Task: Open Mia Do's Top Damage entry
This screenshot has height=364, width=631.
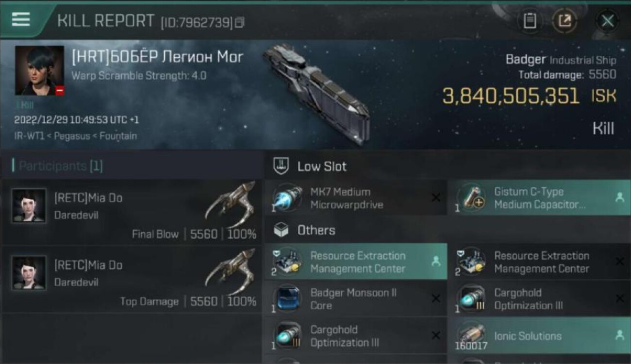Action: 131,279
